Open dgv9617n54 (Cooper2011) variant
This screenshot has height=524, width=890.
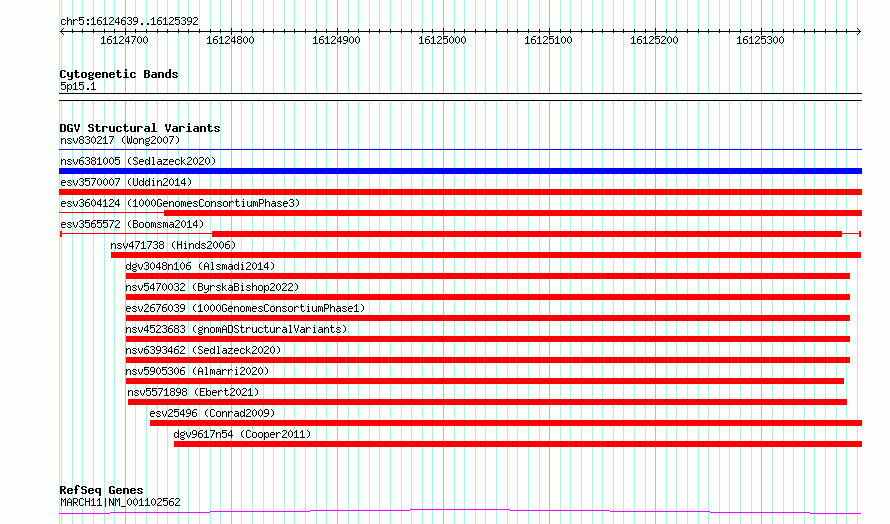pos(242,434)
